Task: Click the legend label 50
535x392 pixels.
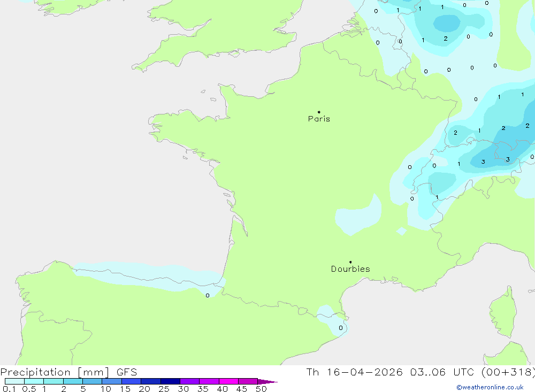Action: 261,389
